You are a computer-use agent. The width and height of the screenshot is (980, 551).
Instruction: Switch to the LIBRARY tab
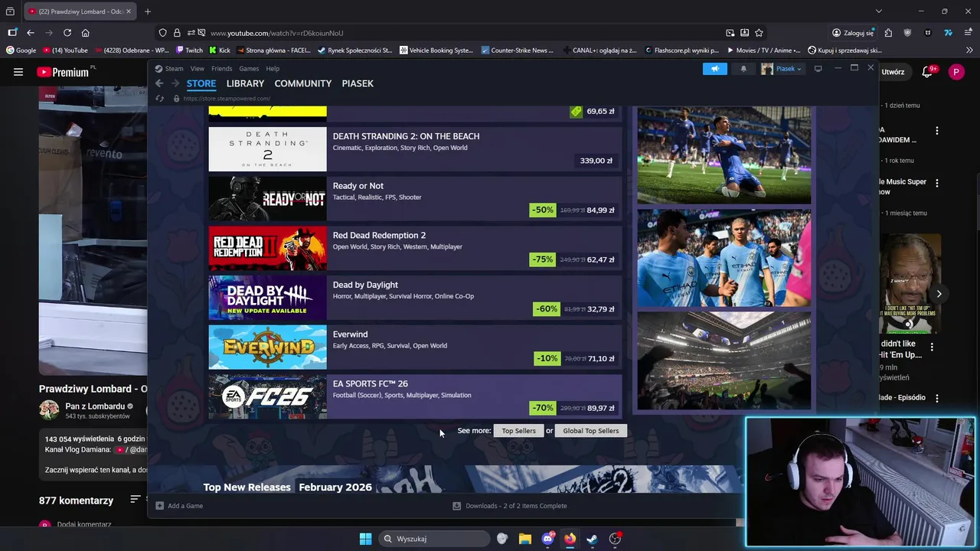point(245,83)
